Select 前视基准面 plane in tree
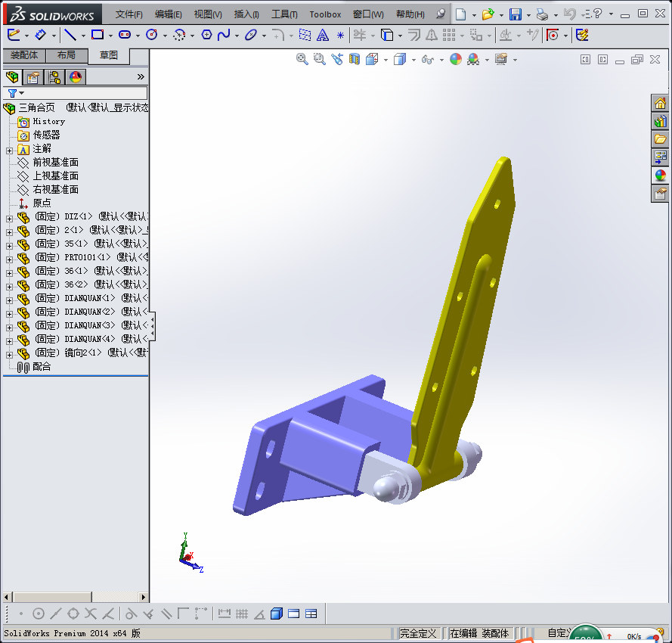The image size is (672, 643). coord(56,162)
